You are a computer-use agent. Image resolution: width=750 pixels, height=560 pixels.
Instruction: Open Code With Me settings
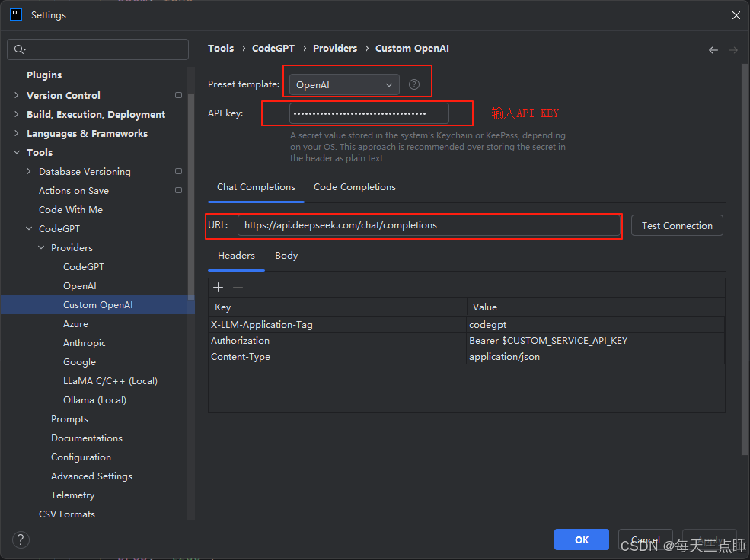point(71,210)
